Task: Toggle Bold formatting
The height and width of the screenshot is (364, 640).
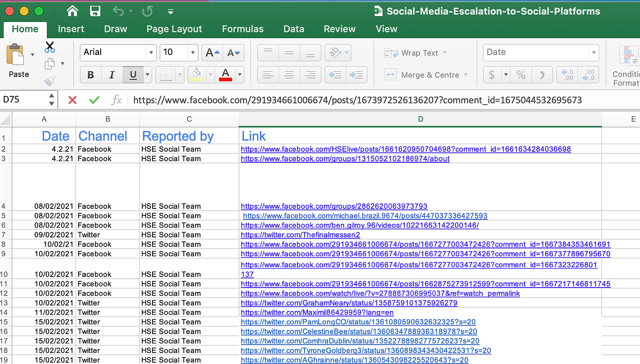Action: (x=91, y=75)
